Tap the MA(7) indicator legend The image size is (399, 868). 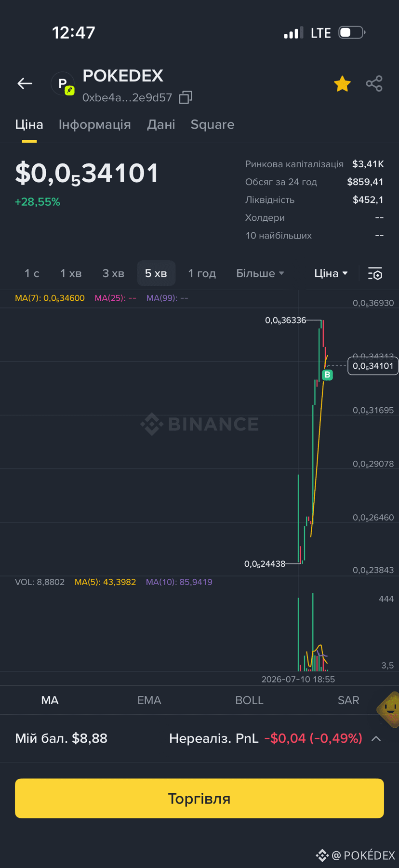pyautogui.click(x=50, y=298)
